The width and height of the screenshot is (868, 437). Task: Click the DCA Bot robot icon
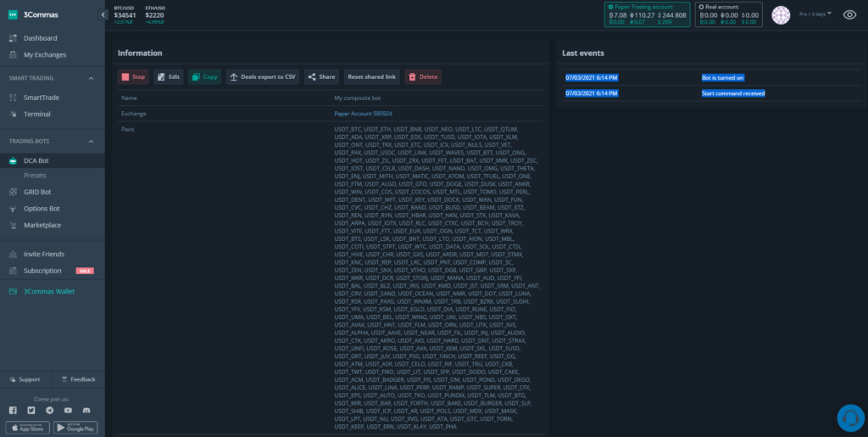[x=13, y=160]
